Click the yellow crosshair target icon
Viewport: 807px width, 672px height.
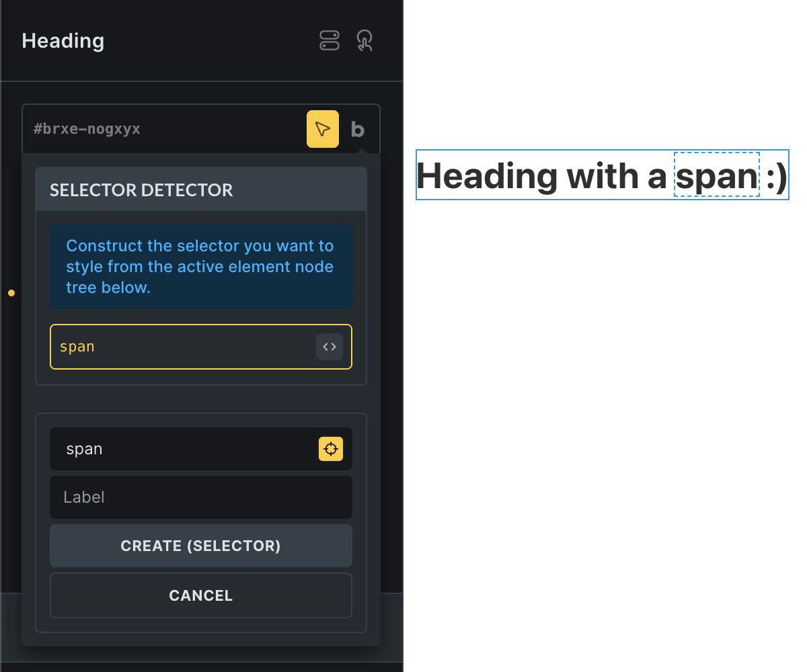[x=331, y=449]
